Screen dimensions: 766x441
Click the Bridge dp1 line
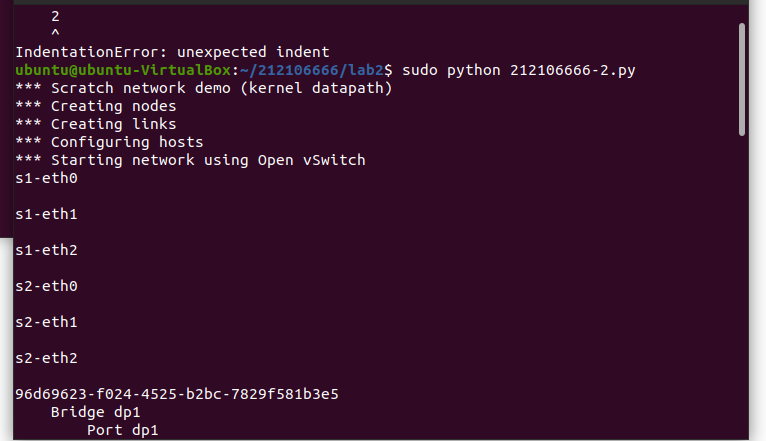[96, 412]
